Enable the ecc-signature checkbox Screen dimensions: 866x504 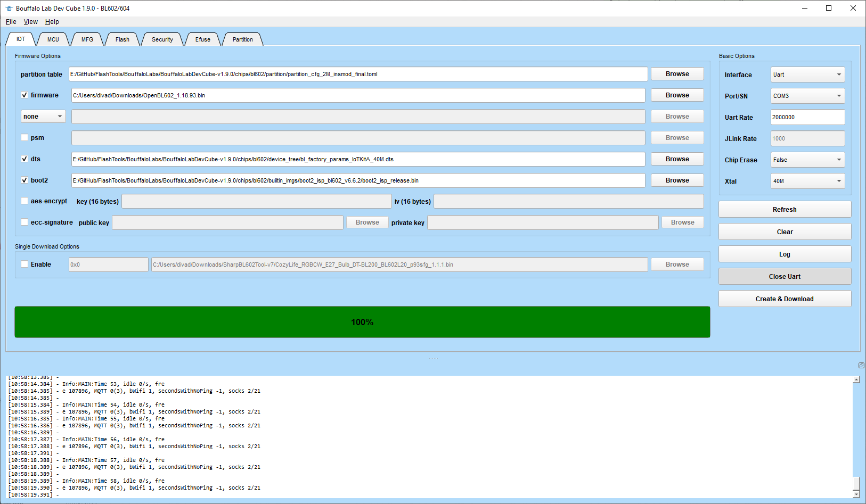tap(24, 222)
